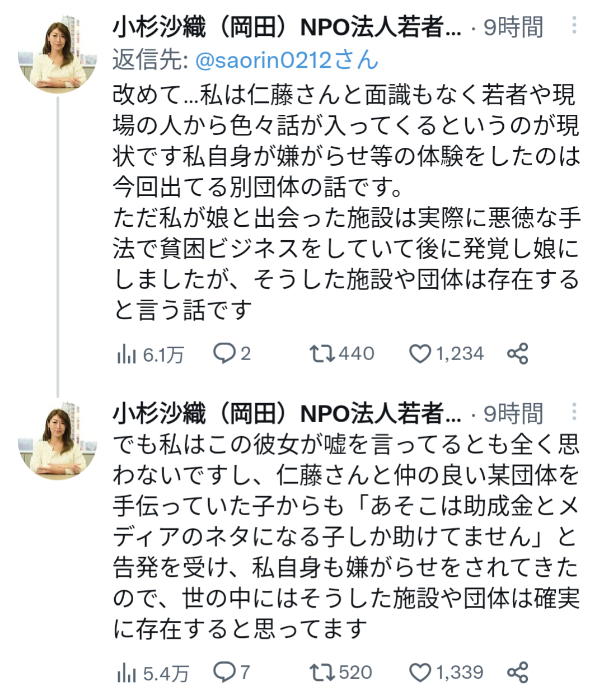The width and height of the screenshot is (604, 700).
Task: Open the author name on the second tweet
Action: pos(287,414)
